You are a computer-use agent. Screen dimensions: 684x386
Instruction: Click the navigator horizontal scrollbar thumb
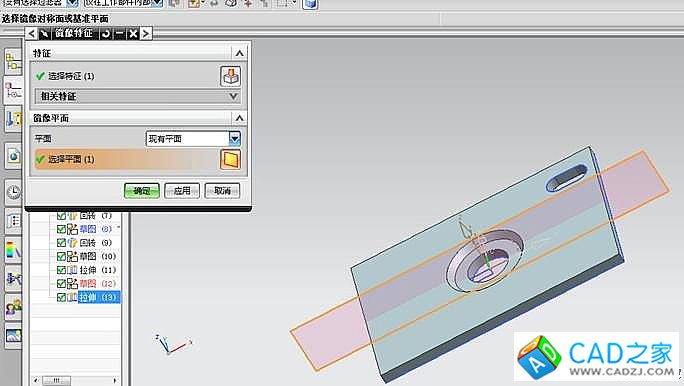[56, 380]
